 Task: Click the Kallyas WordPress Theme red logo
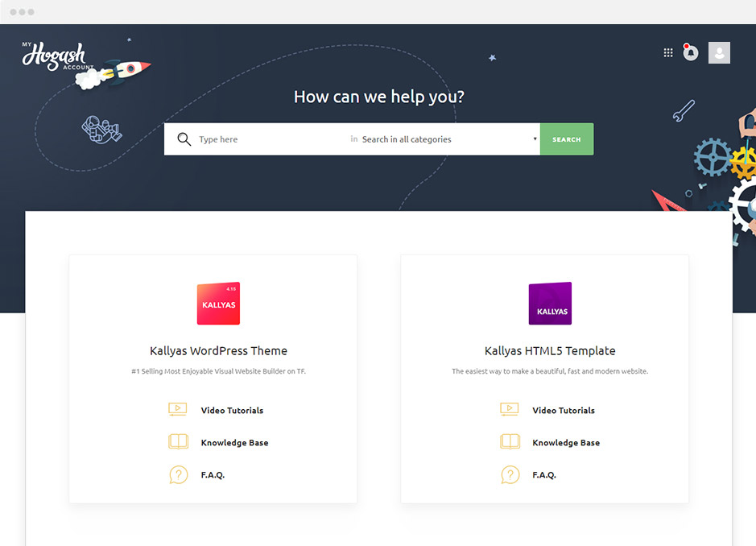click(218, 304)
